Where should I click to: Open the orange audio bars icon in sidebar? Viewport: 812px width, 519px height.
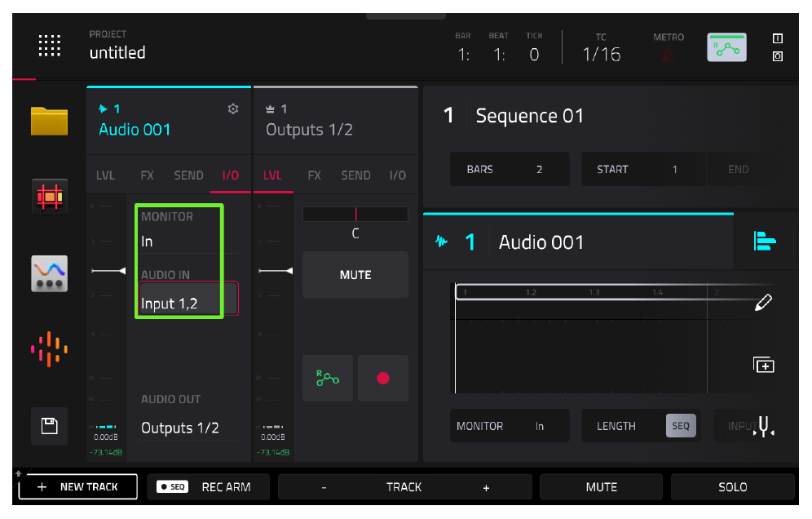pos(49,349)
